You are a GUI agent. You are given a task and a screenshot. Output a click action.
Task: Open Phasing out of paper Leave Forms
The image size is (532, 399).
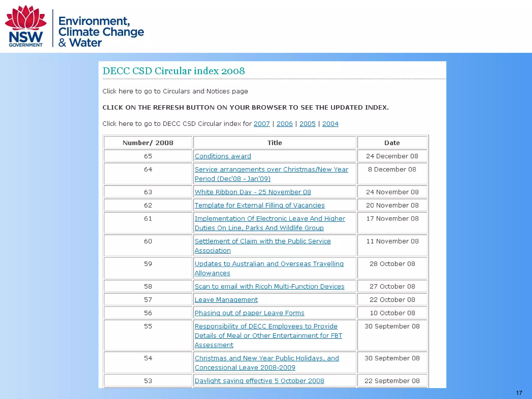[x=249, y=313]
